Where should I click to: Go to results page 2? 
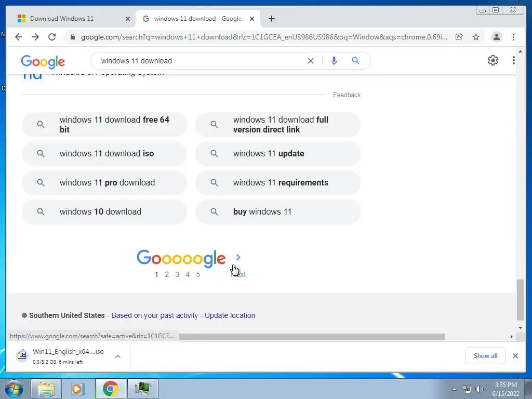click(x=167, y=274)
